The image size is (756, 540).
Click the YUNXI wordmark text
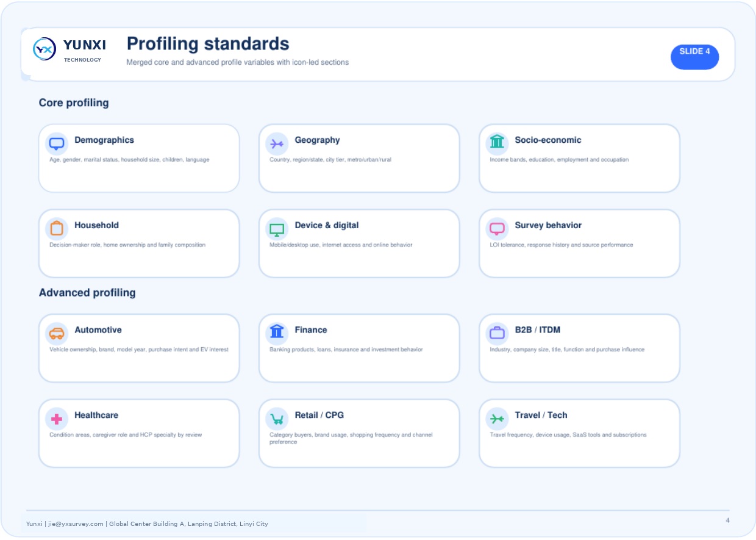85,45
